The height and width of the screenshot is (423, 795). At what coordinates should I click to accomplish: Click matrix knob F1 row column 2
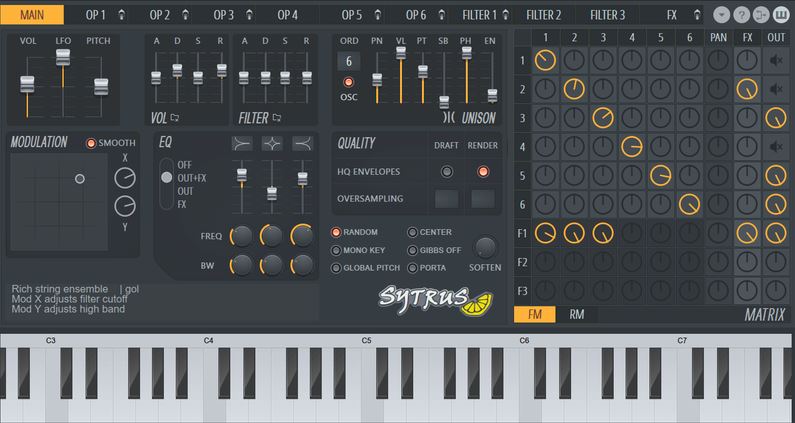pyautogui.click(x=574, y=233)
